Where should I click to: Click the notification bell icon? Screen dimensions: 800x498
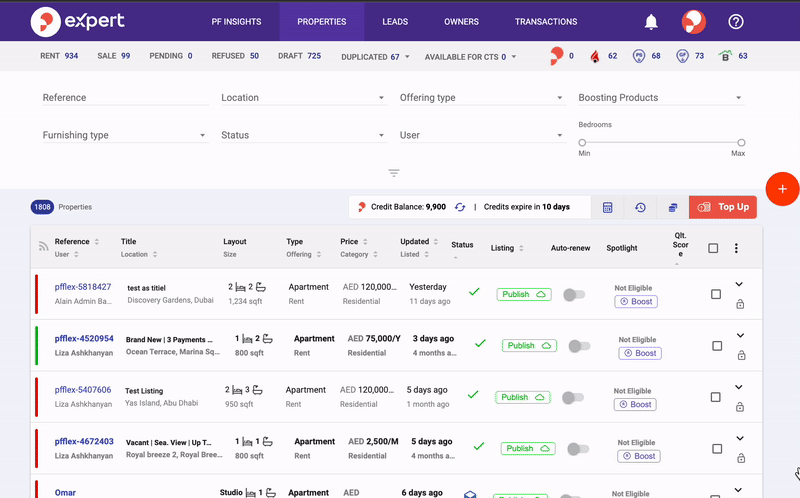(651, 22)
